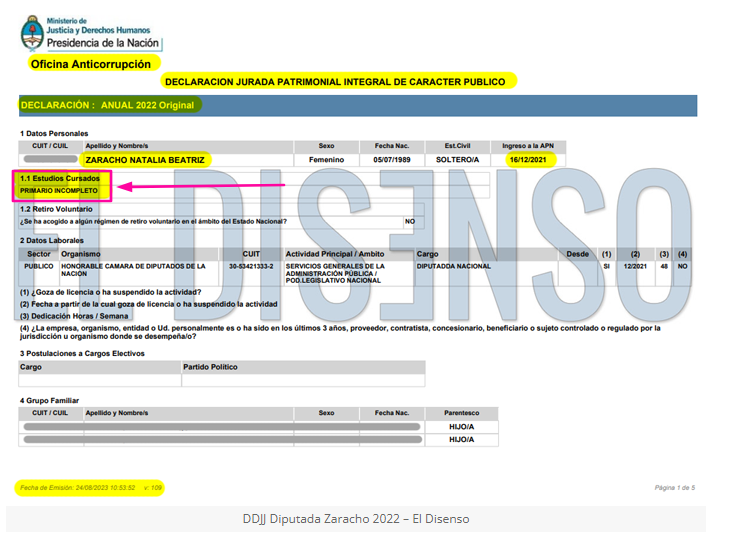Screen dimensions: 730x543
Task: Click the 'SI' value under column (1)
Action: pos(606,266)
